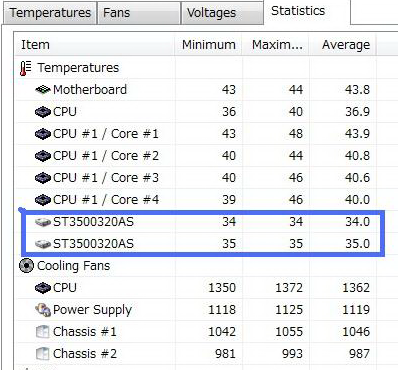The image size is (398, 370).
Task: Click Power Supply minimum value 1118
Action: click(222, 310)
